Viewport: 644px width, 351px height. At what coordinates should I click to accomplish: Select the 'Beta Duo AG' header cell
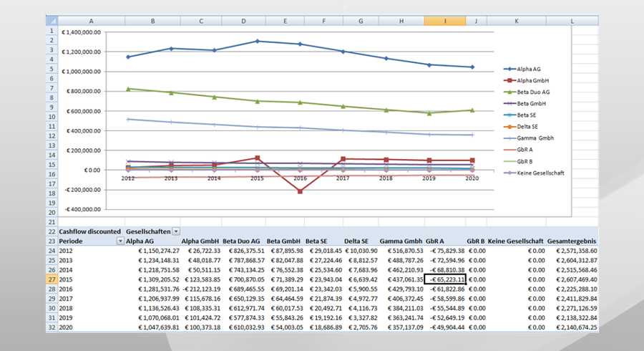242,241
